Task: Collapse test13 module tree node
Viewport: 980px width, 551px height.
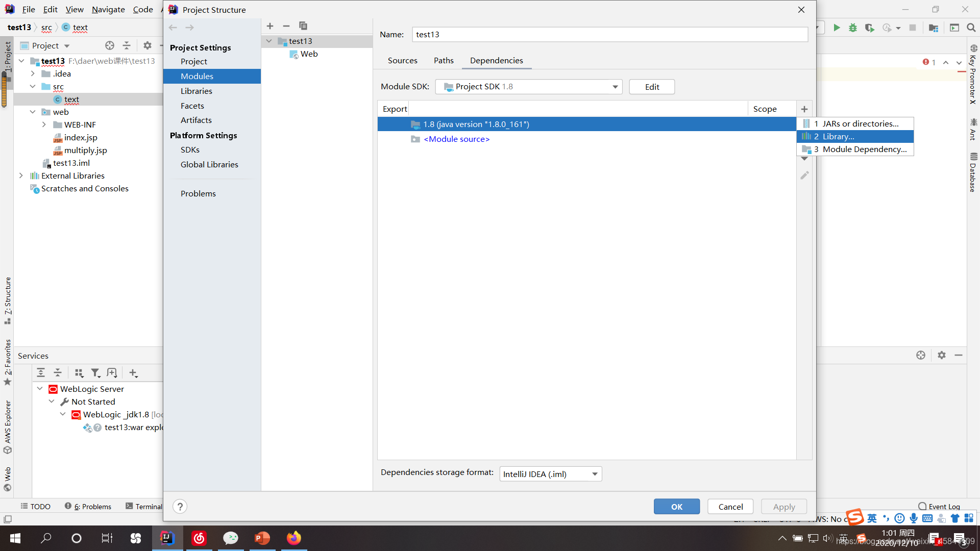Action: pos(269,41)
